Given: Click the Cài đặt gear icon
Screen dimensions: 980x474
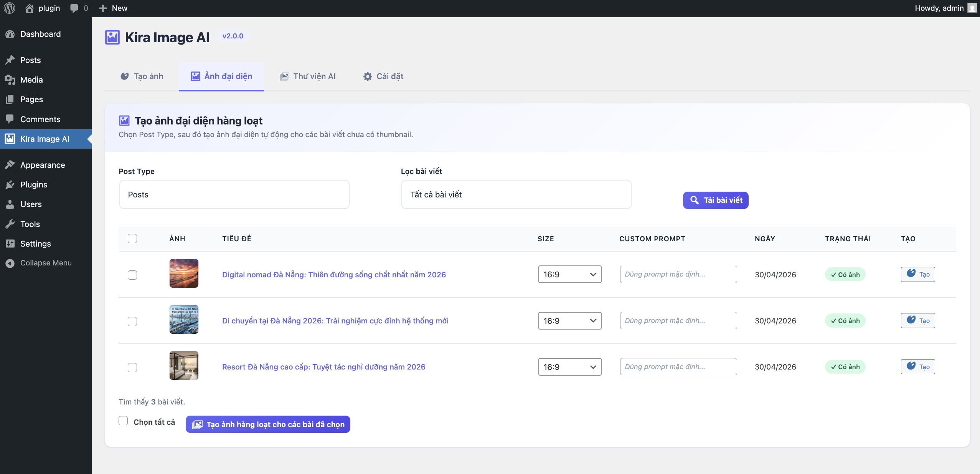Looking at the screenshot, I should pos(368,76).
